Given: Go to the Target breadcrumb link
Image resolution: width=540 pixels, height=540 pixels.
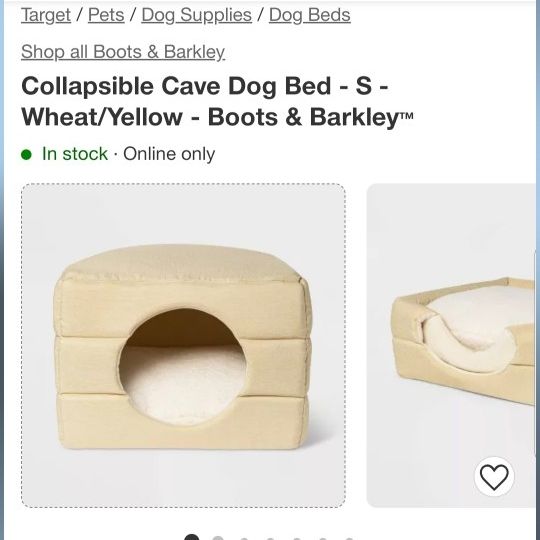Looking at the screenshot, I should (46, 15).
